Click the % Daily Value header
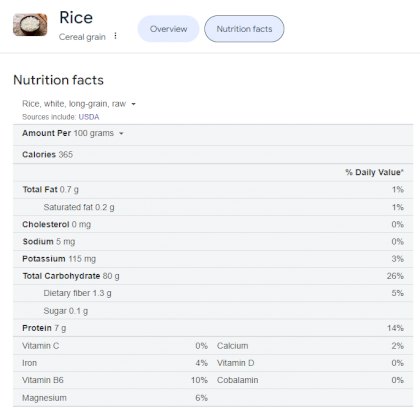The image size is (420, 410). [374, 172]
